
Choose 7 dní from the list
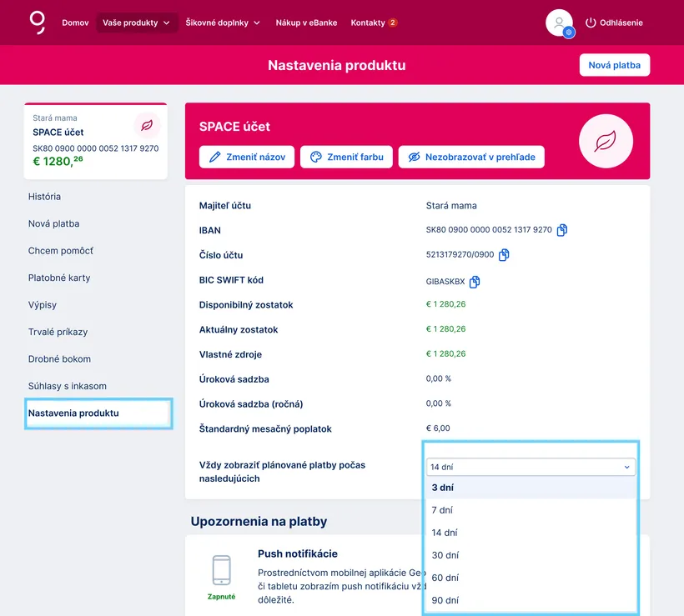(442, 510)
